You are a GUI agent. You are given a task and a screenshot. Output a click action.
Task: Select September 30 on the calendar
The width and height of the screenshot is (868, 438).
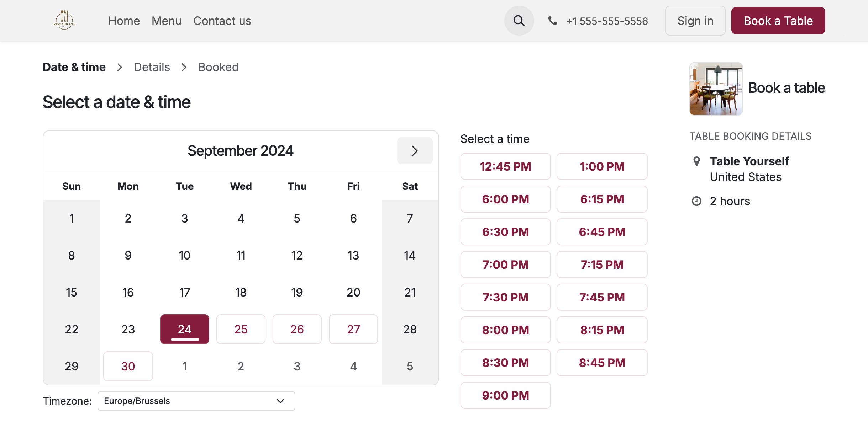click(x=128, y=366)
